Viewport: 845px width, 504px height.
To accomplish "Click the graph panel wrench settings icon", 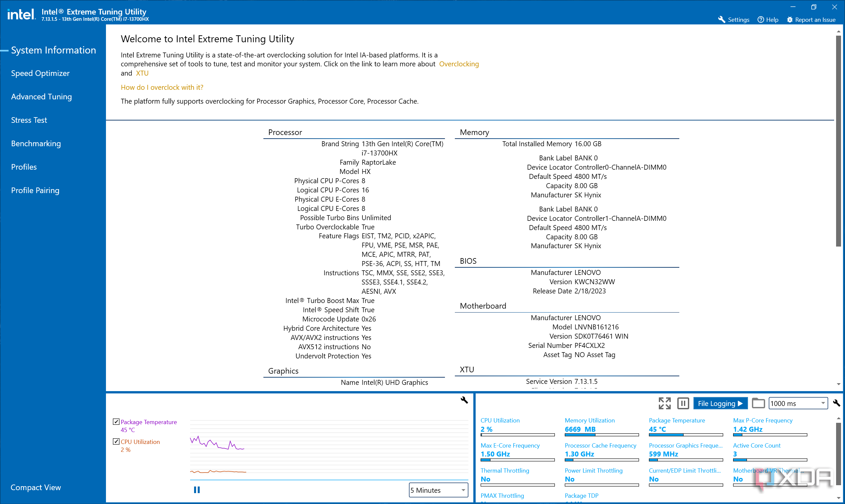I will (464, 400).
